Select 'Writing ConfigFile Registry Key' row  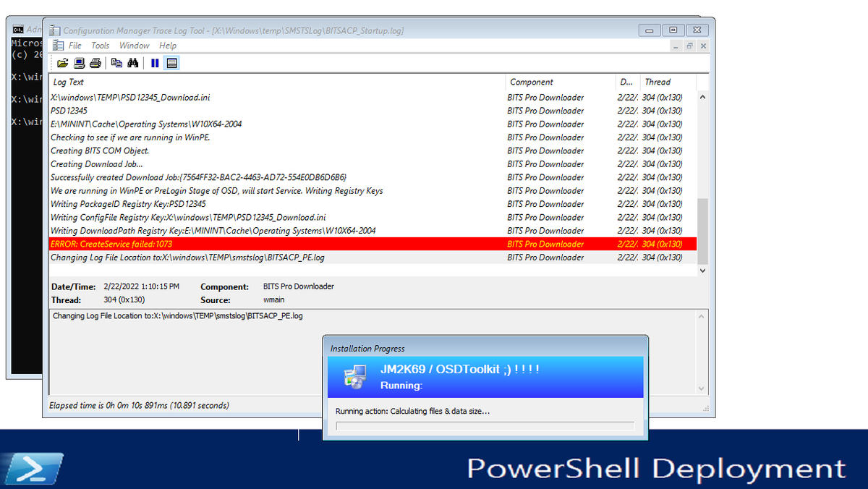click(373, 217)
